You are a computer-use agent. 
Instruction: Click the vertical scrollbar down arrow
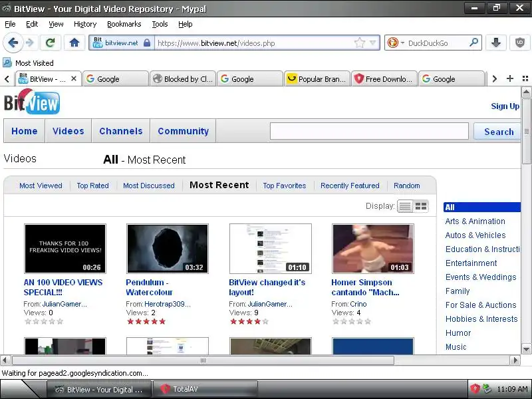pyautogui.click(x=526, y=348)
